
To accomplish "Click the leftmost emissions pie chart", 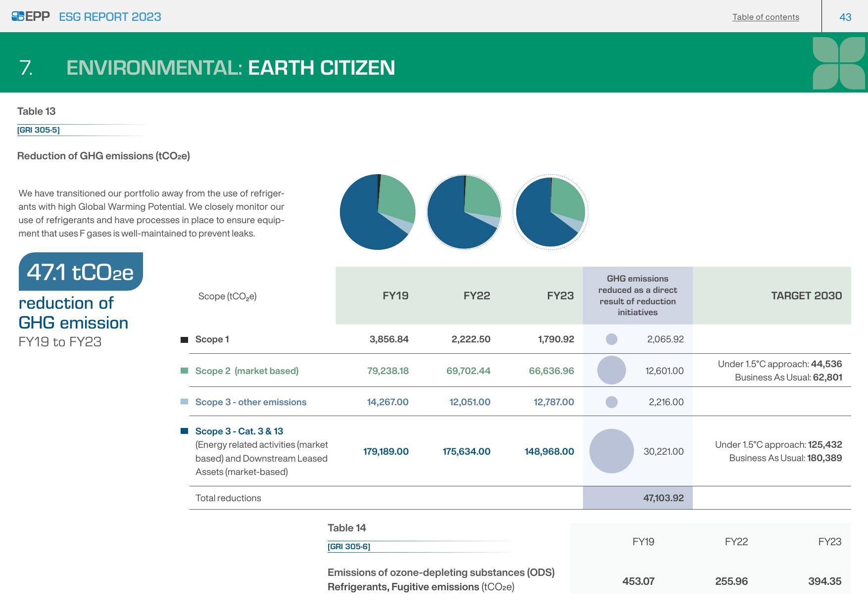I will pyautogui.click(x=378, y=212).
